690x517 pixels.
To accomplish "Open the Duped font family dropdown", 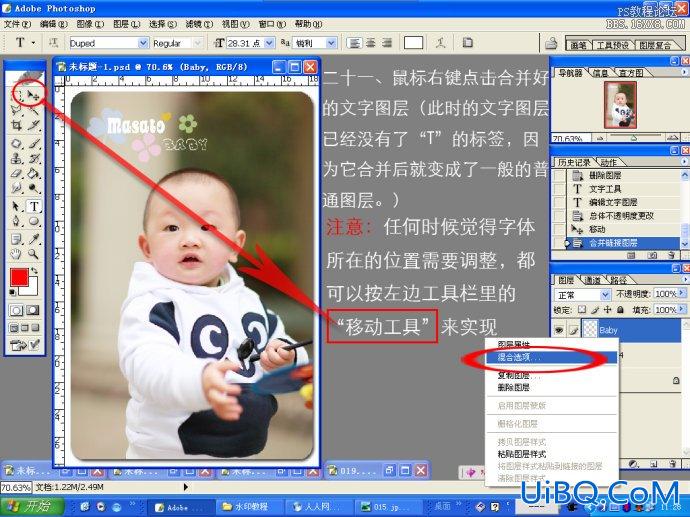I will click(143, 43).
